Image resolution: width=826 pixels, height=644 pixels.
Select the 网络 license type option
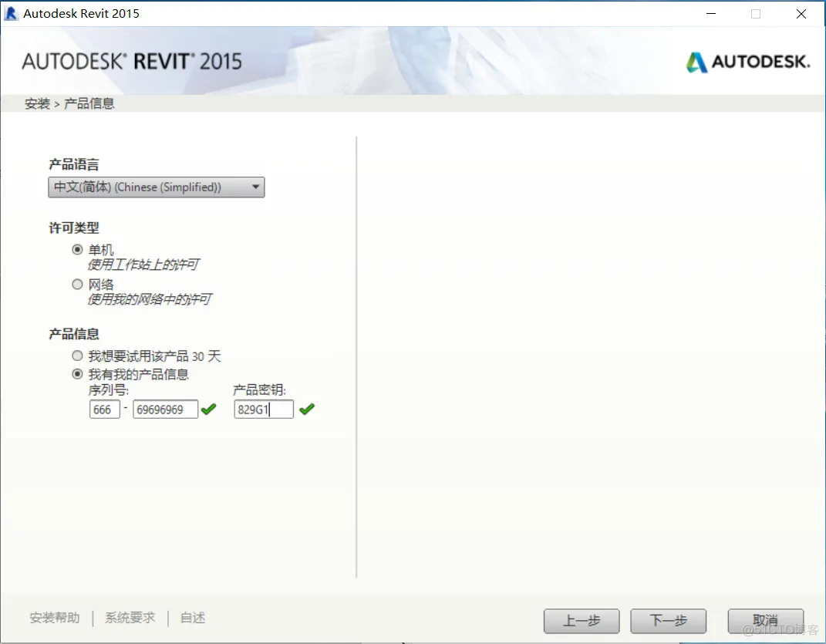point(77,284)
